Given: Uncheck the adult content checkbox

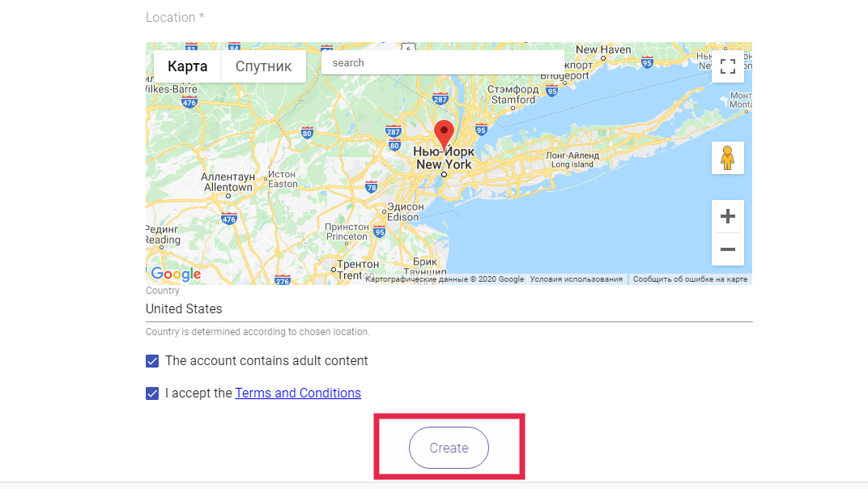Looking at the screenshot, I should tap(152, 361).
